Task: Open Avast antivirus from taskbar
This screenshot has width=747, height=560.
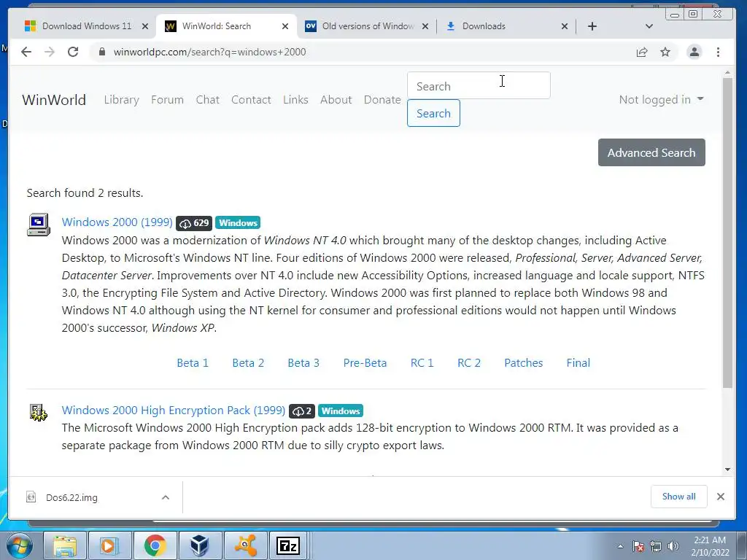Action: click(x=245, y=545)
